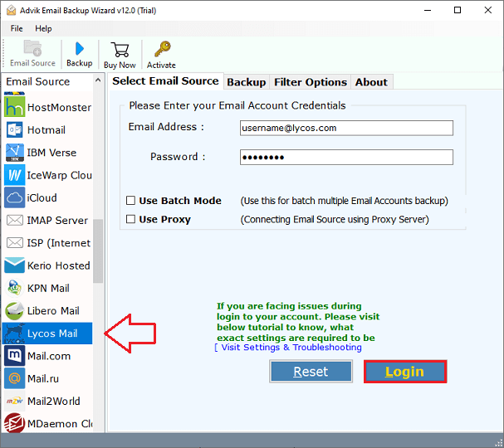Screen dimensions: 504x448
Task: Maximize the Advik Email Backup Wizard window
Action: pos(458,10)
